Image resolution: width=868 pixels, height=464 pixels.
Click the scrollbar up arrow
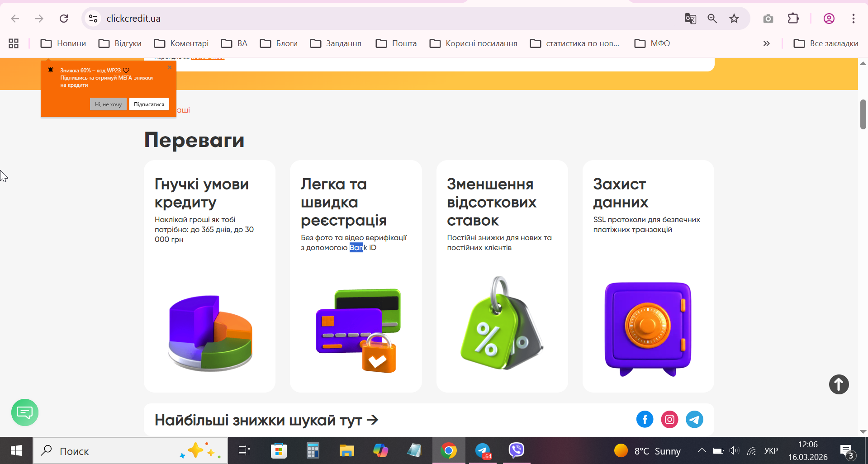coord(863,63)
